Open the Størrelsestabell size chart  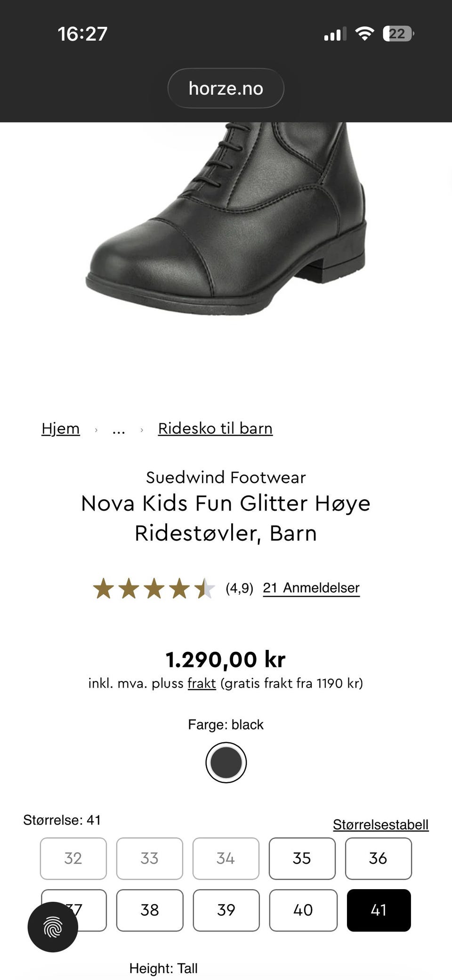point(380,825)
